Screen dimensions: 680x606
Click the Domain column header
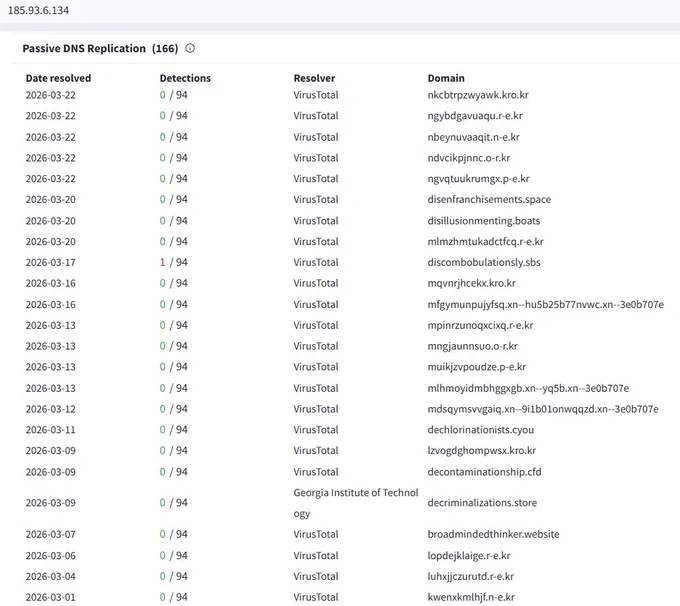coord(446,78)
